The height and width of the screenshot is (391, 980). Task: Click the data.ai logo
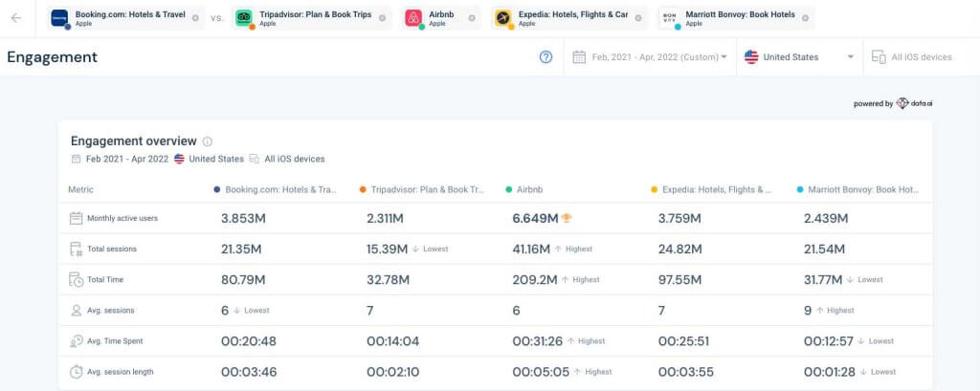(914, 103)
